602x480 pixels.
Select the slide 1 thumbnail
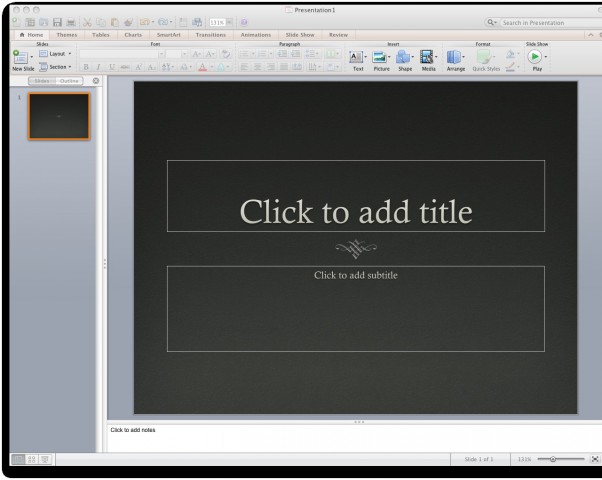(x=59, y=116)
